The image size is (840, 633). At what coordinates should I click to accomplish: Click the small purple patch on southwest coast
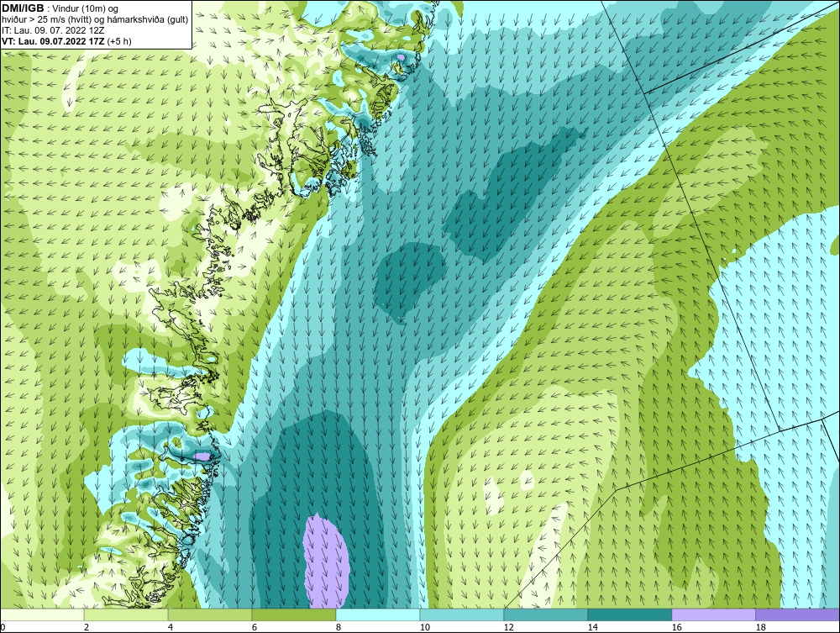pyautogui.click(x=202, y=456)
